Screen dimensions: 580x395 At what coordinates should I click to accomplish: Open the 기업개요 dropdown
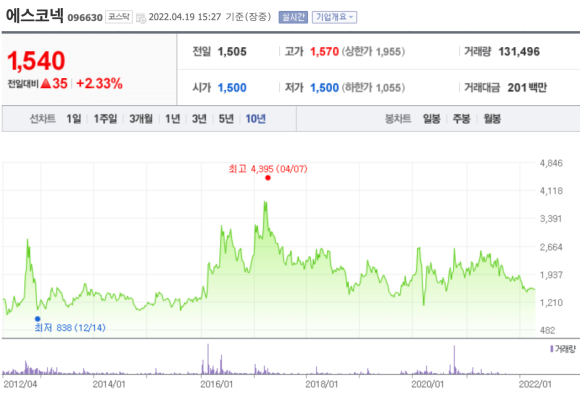pyautogui.click(x=334, y=17)
